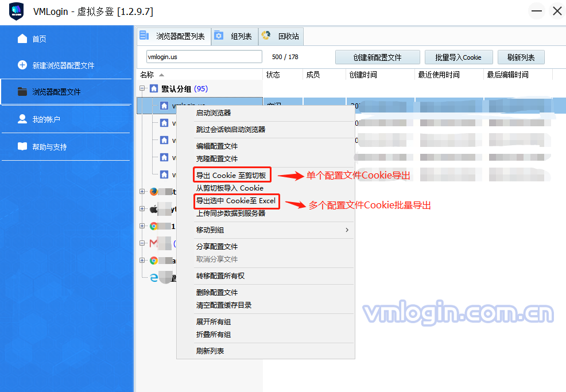The image size is (566, 392).
Task: Switch to the 组列表 tab
Action: 234,36
